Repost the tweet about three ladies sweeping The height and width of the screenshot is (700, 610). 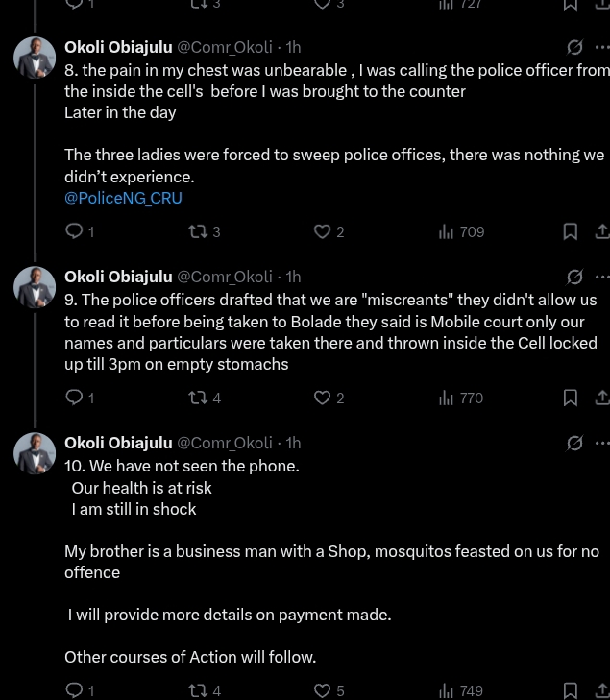pos(198,231)
